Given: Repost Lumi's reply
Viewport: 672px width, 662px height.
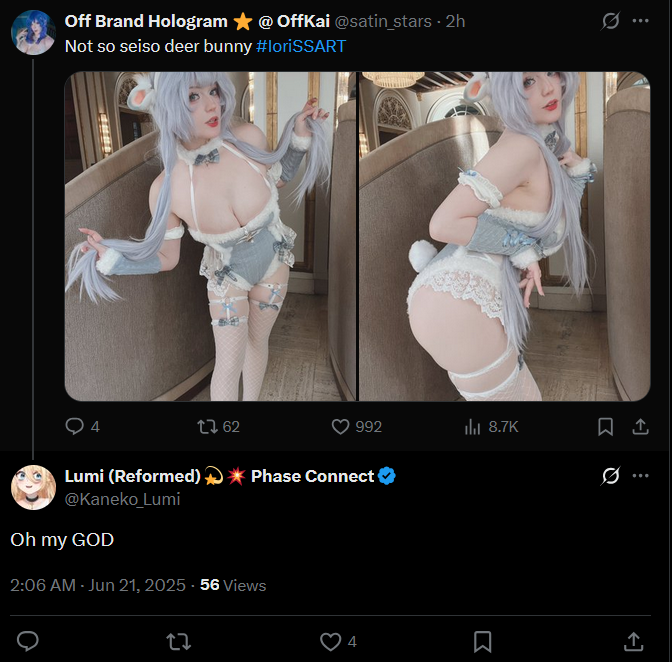Looking at the screenshot, I should pos(178,641).
